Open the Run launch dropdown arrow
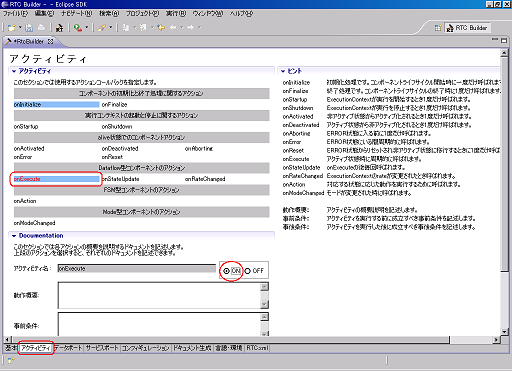Image resolution: width=512 pixels, height=371 pixels. [x=87, y=28]
